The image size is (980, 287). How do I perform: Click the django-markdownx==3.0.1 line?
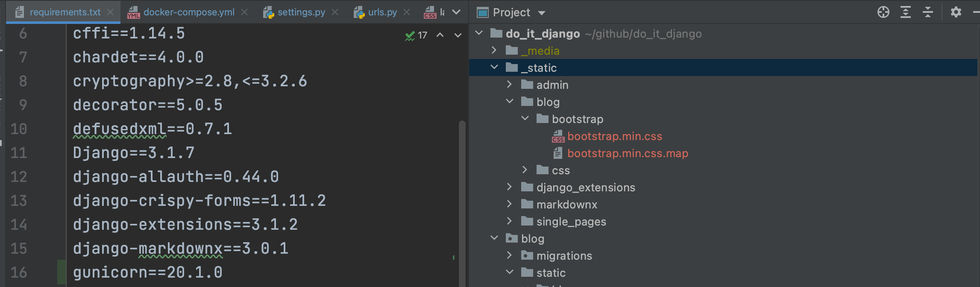pyautogui.click(x=181, y=249)
